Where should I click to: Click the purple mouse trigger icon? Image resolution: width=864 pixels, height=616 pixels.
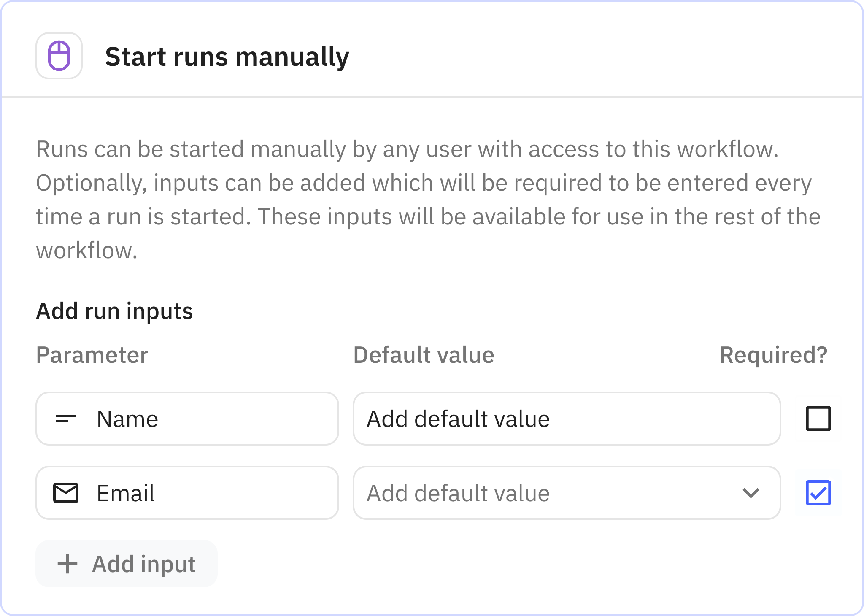click(59, 56)
